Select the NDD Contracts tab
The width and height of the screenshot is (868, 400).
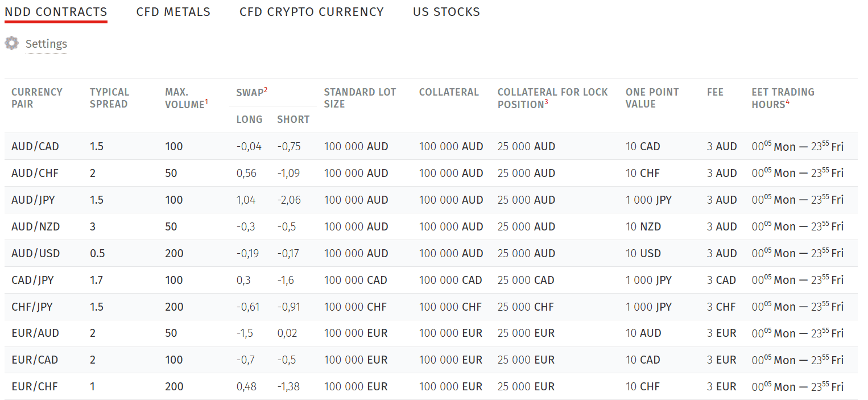[55, 11]
